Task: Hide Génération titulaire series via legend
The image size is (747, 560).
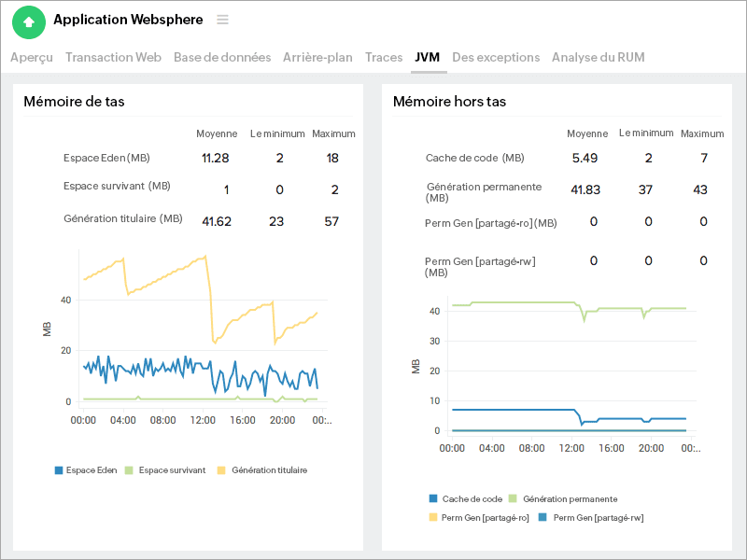Action: point(262,470)
